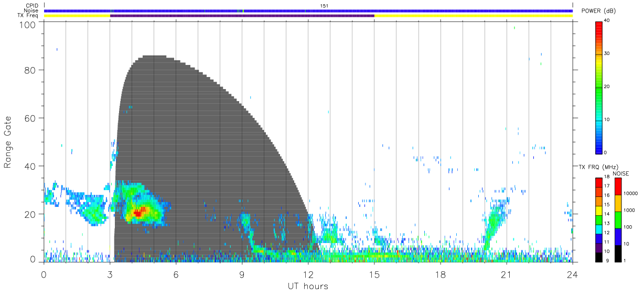The height and width of the screenshot is (297, 644).
Task: Click the 6 tick on UT hours axis
Action: click(176, 274)
